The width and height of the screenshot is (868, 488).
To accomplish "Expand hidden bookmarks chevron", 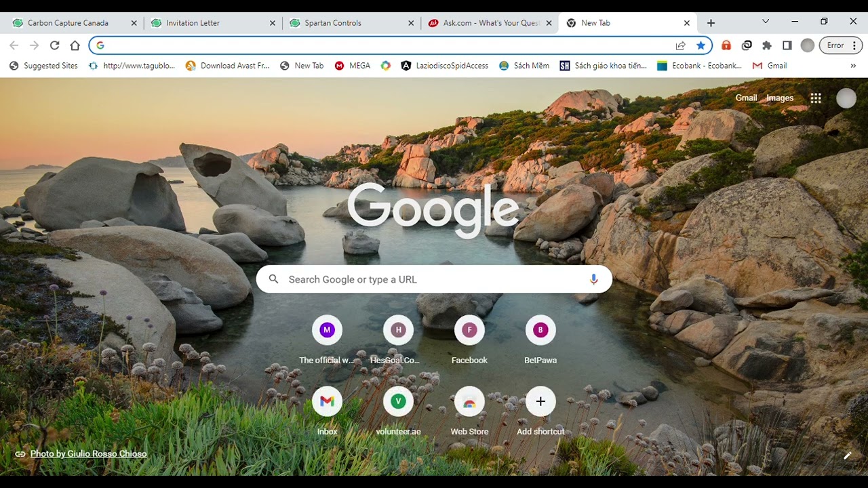I will [853, 66].
